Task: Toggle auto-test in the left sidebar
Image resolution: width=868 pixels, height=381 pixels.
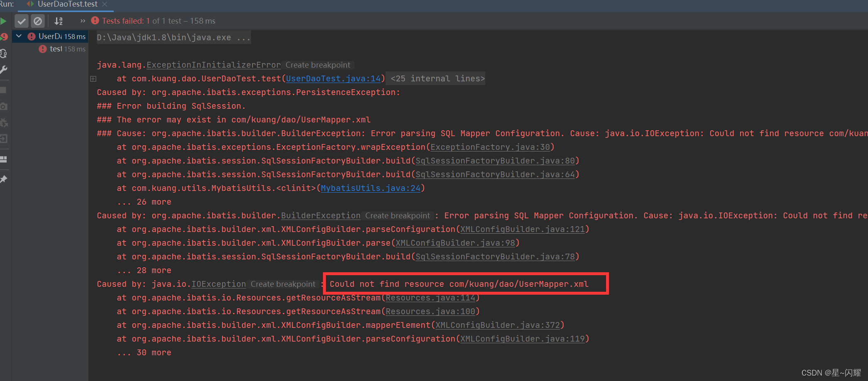Action: 3,54
